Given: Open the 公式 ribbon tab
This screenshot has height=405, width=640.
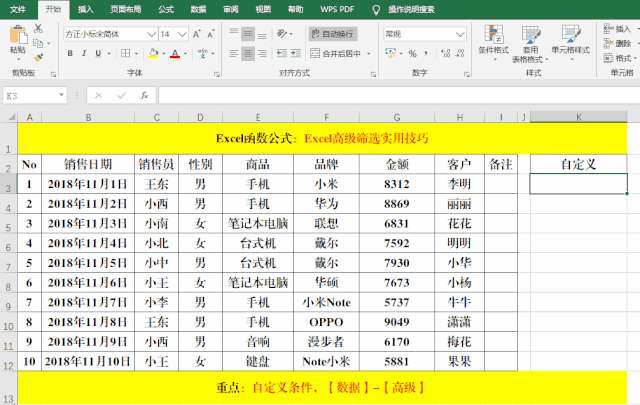Looking at the screenshot, I should point(166,9).
